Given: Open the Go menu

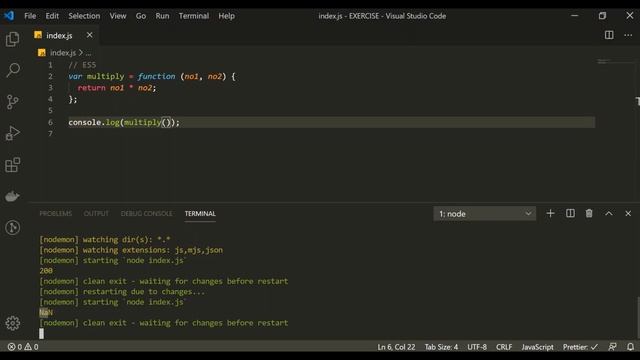Looking at the screenshot, I should (141, 16).
